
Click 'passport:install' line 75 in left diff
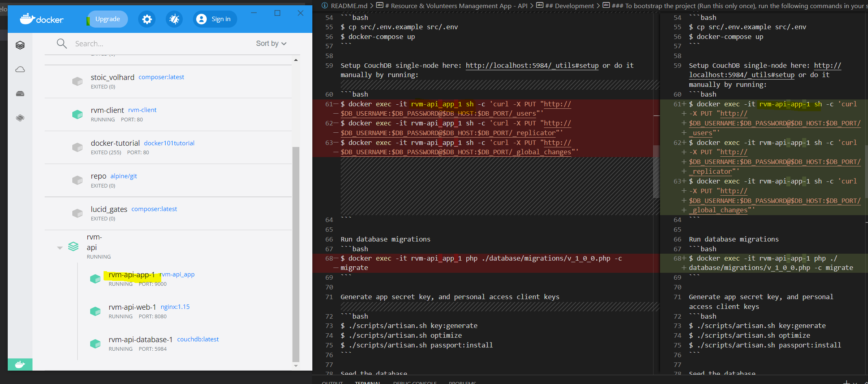[x=417, y=345]
